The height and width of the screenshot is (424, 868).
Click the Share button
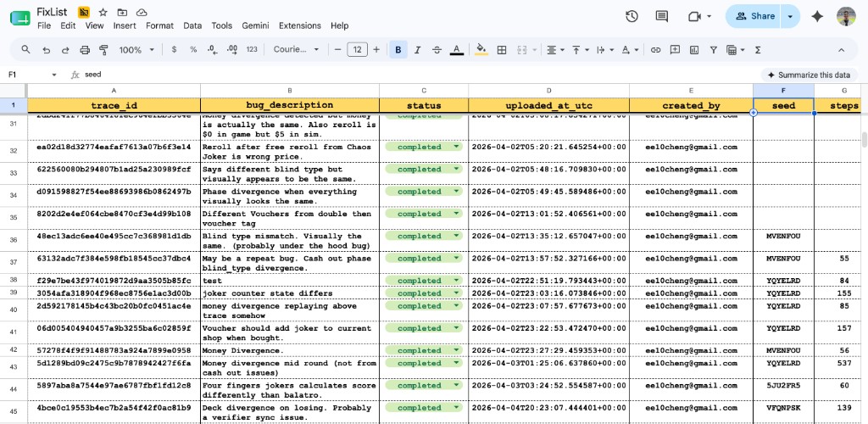754,17
